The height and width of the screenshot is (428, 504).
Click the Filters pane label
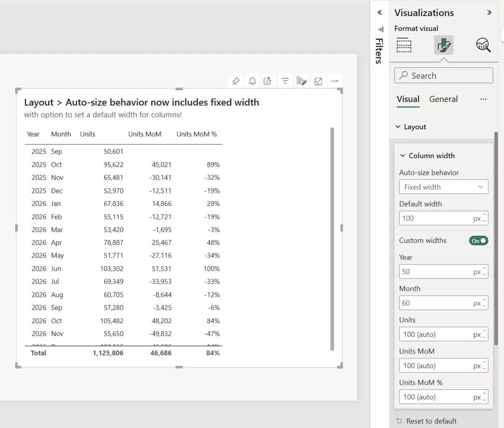point(379,51)
